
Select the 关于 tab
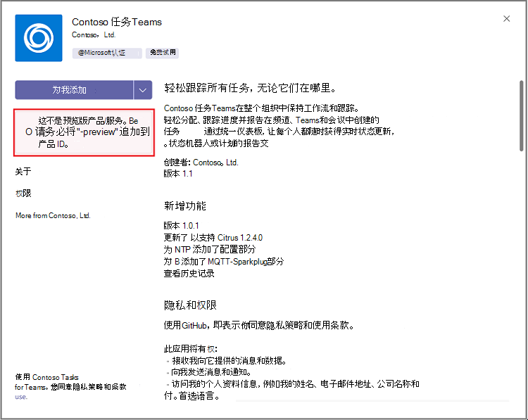(x=23, y=171)
